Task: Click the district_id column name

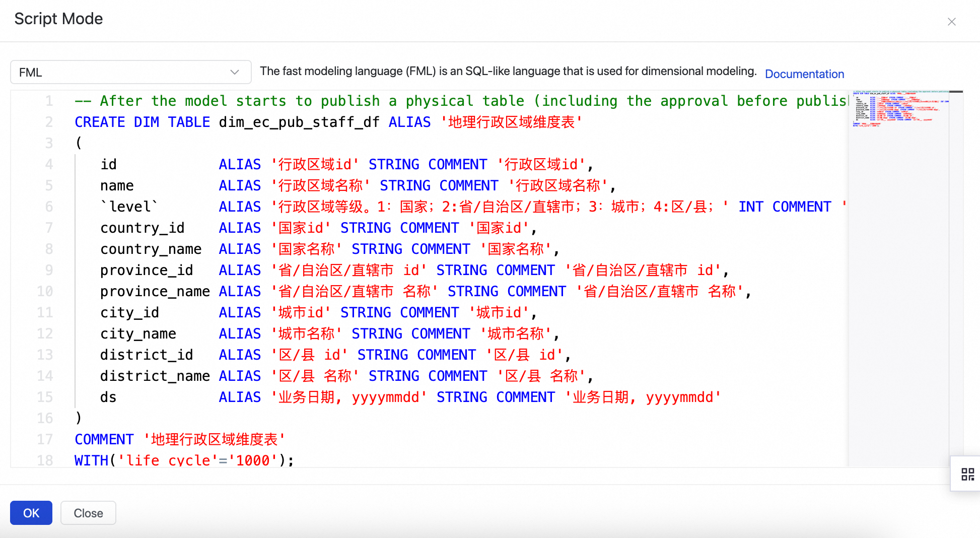Action: (147, 355)
